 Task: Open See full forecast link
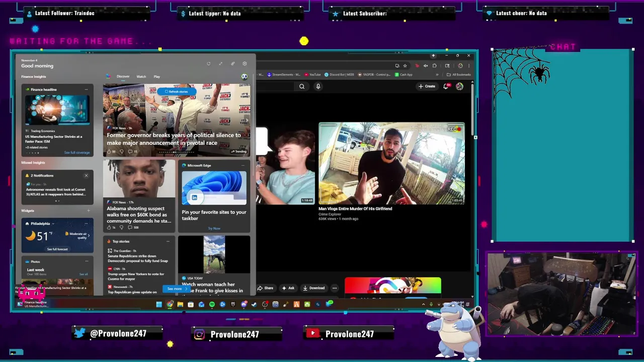[57, 249]
